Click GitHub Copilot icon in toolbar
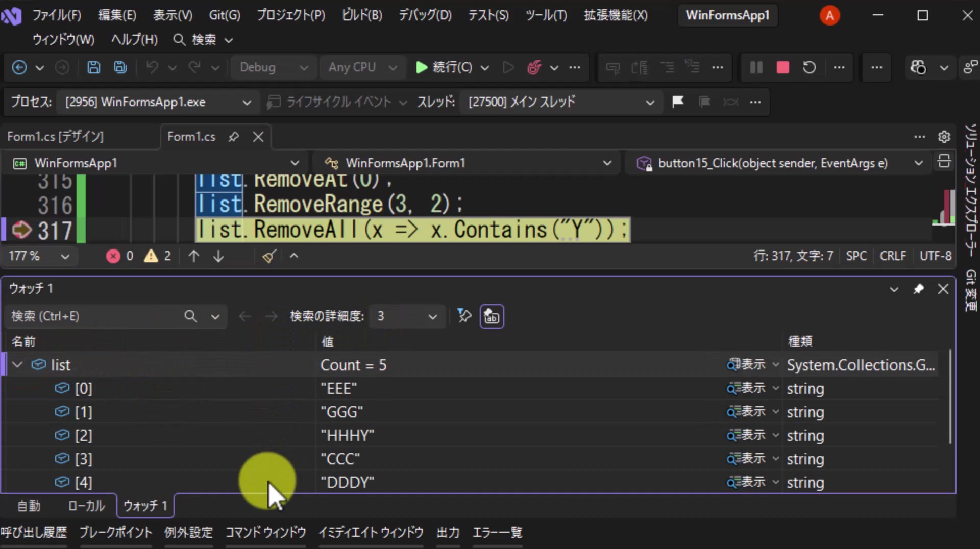 point(918,67)
